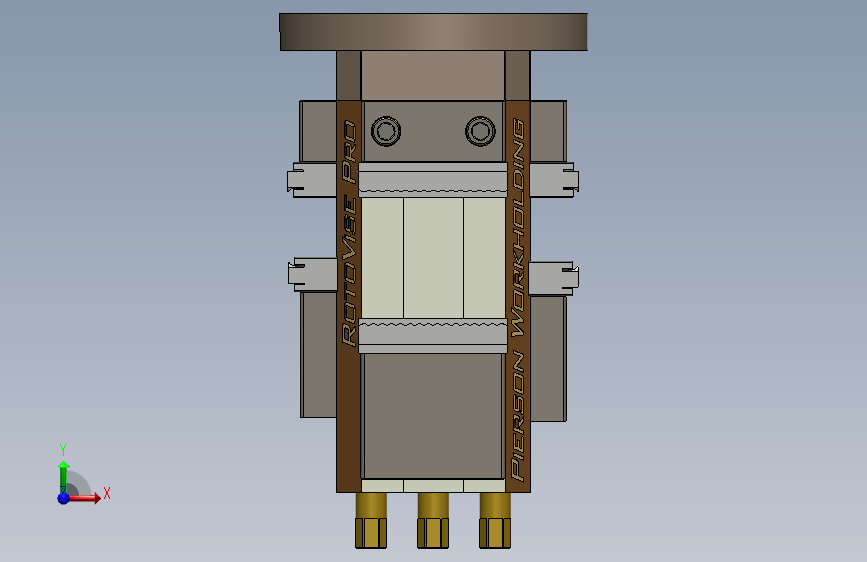867x562 pixels.
Task: Select the upper serrated vise jaw
Action: click(x=433, y=180)
